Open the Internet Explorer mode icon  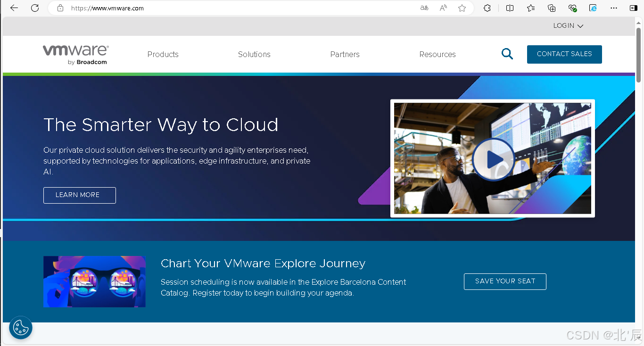coord(593,8)
